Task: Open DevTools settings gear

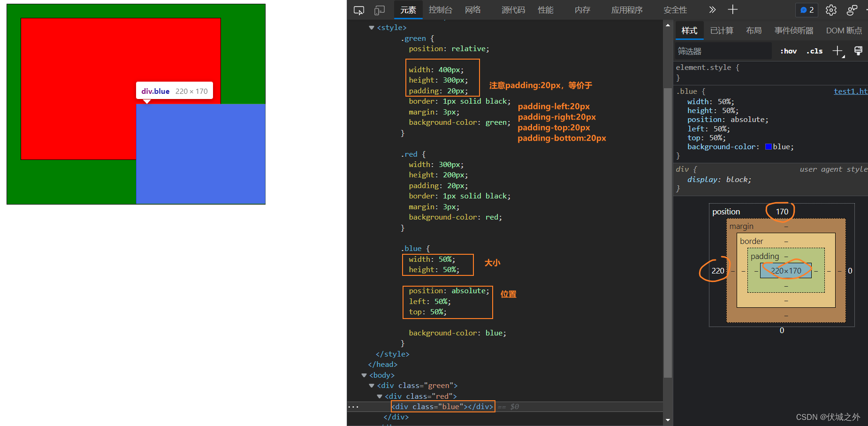Action: point(831,10)
